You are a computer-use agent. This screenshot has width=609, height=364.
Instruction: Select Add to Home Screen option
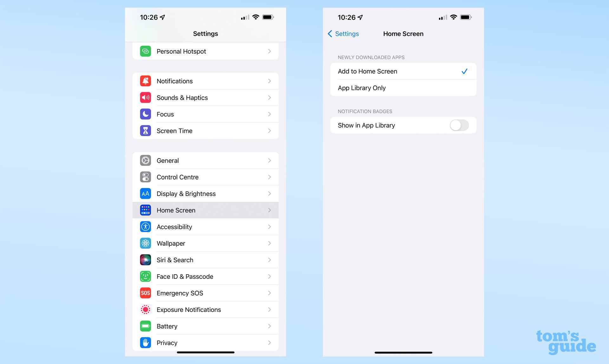pyautogui.click(x=403, y=71)
